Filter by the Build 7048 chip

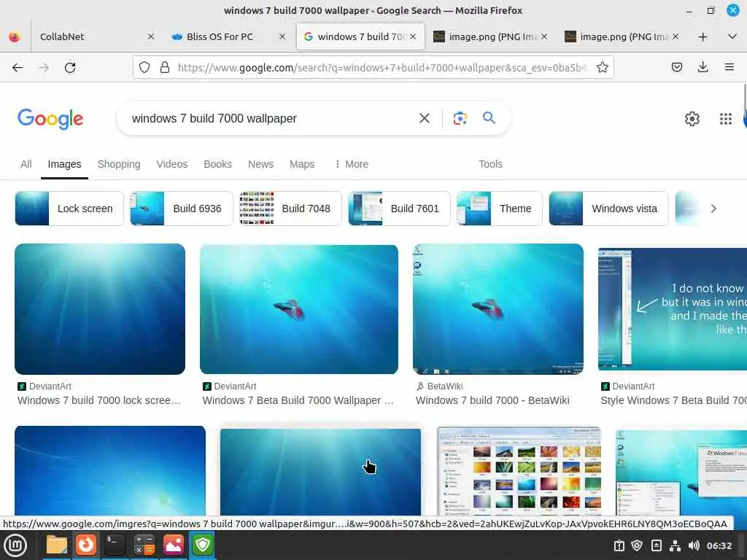pyautogui.click(x=290, y=209)
